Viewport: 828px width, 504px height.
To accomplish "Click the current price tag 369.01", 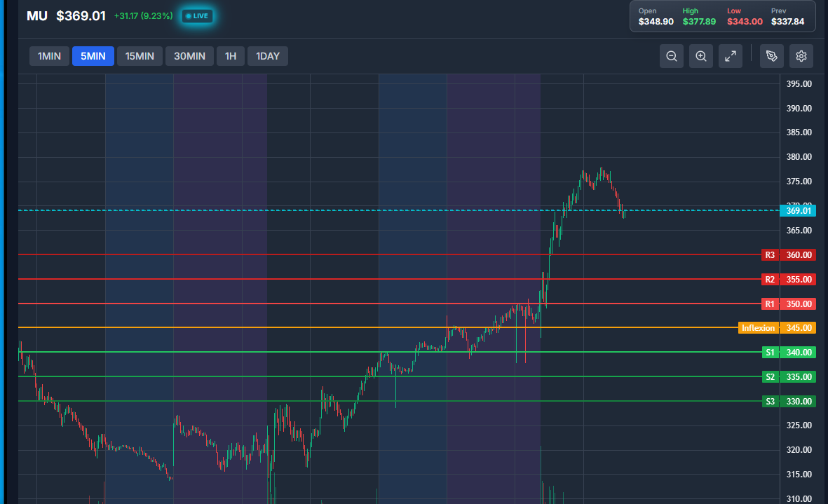I will (x=798, y=210).
